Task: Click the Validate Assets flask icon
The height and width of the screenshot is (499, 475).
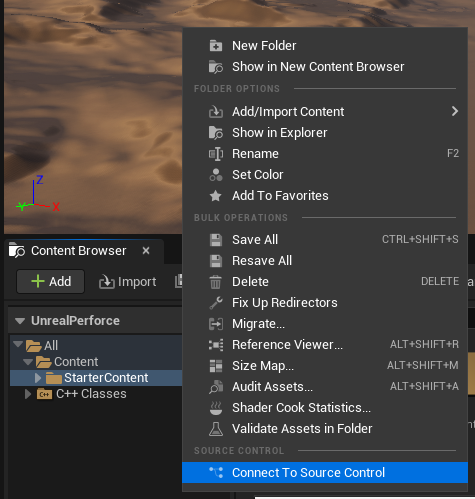Action: pyautogui.click(x=216, y=429)
